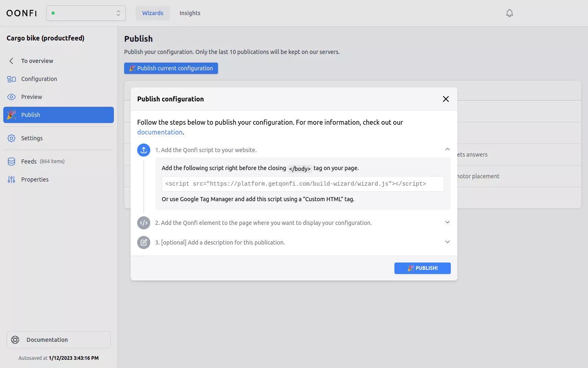Click the Preview eye icon
The image size is (588, 368).
point(11,97)
